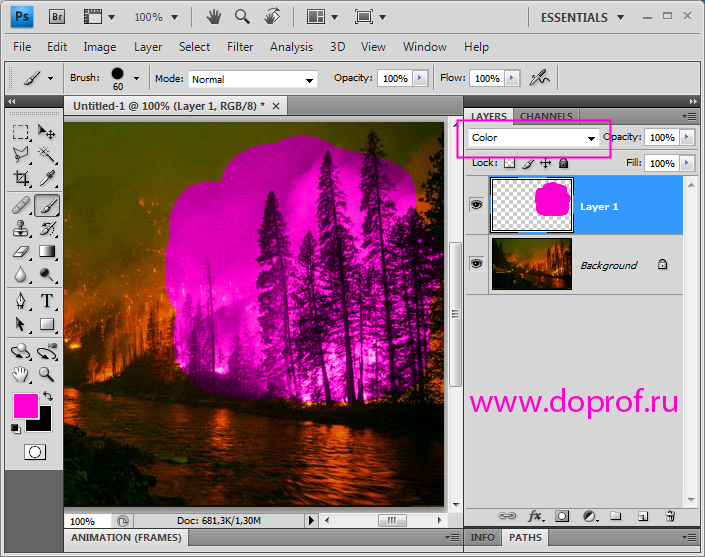Open the Image menu

[99, 47]
